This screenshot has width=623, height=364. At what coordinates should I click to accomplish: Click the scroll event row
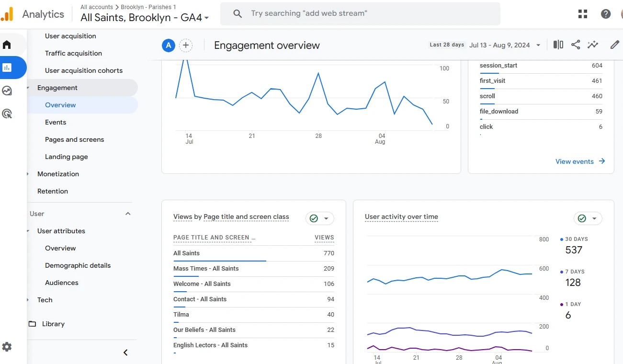pyautogui.click(x=541, y=96)
